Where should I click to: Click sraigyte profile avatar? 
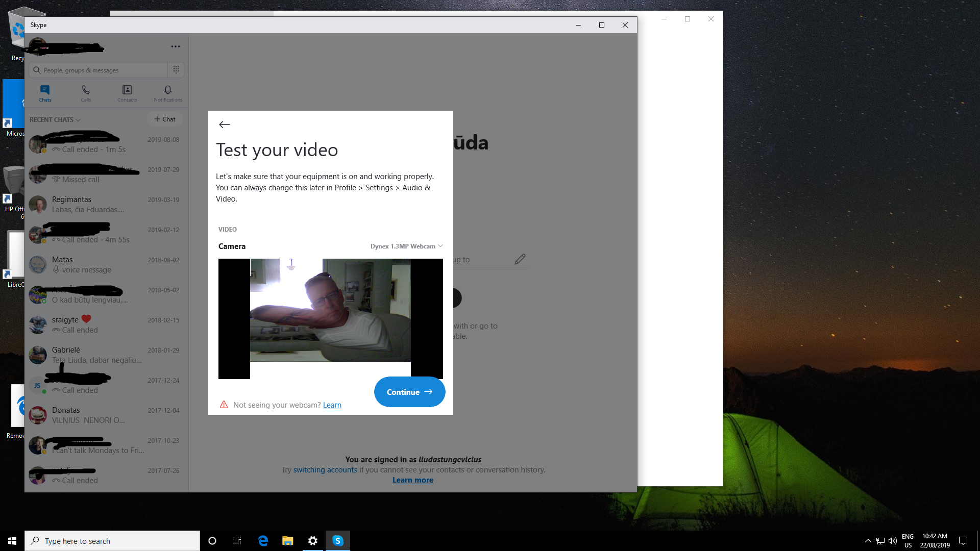coord(38,325)
